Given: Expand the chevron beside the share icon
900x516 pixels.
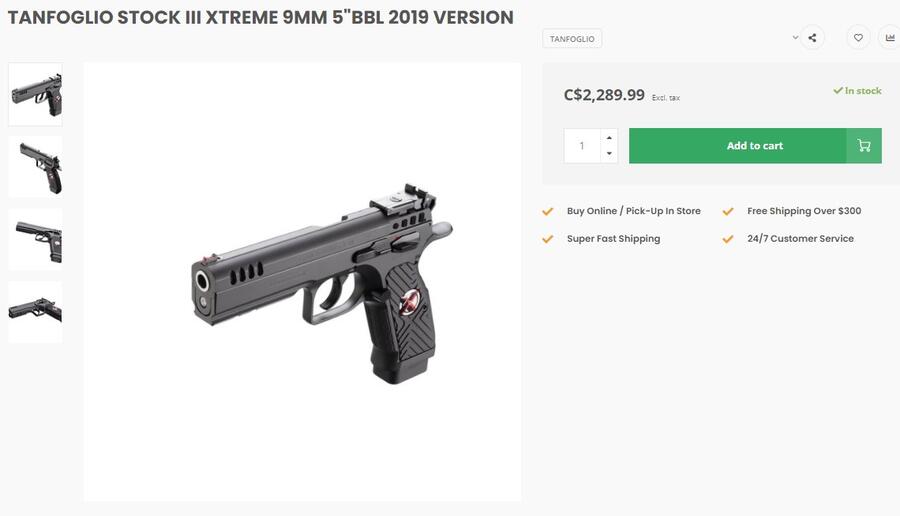Looking at the screenshot, I should pos(796,38).
